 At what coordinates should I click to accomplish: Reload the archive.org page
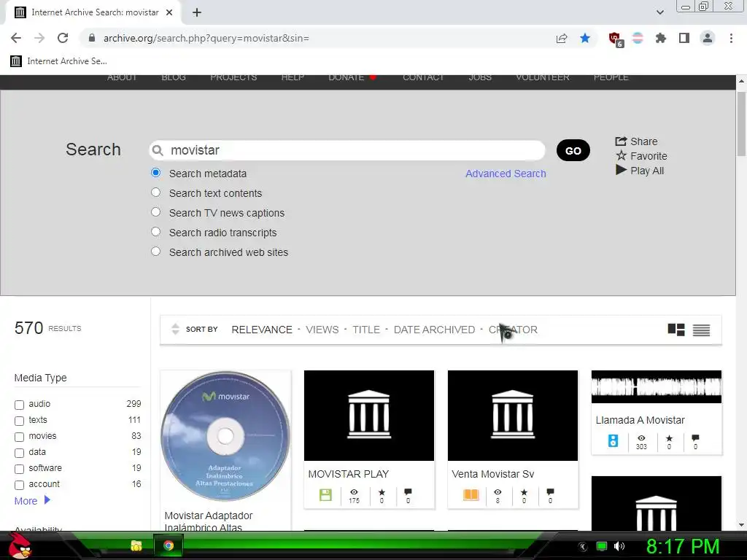pos(63,38)
